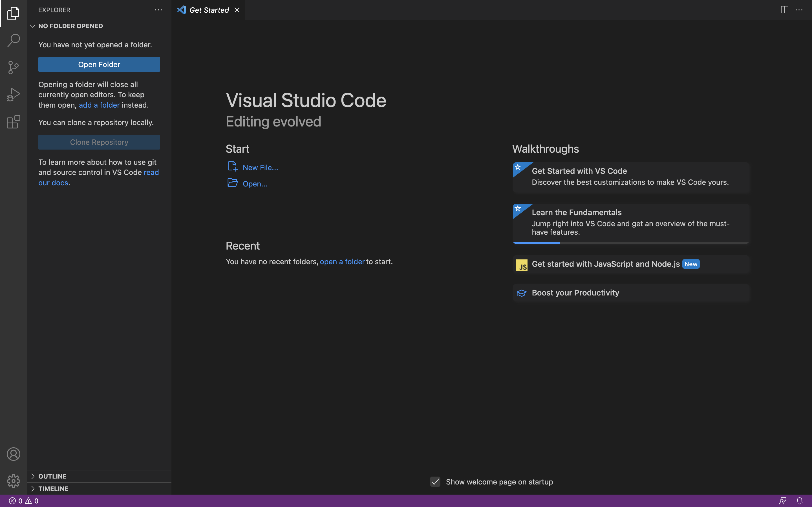Click the feedback icon in status bar
The image size is (812, 507).
click(x=783, y=501)
